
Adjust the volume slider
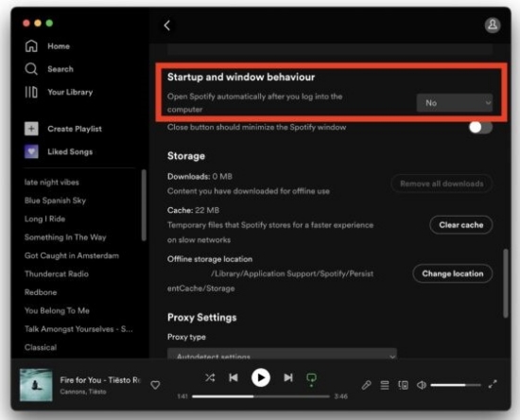click(456, 385)
